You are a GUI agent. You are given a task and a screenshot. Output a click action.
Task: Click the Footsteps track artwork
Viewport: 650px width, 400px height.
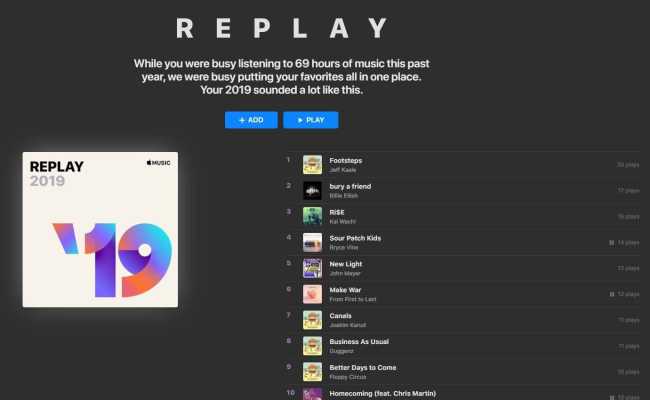click(x=312, y=165)
